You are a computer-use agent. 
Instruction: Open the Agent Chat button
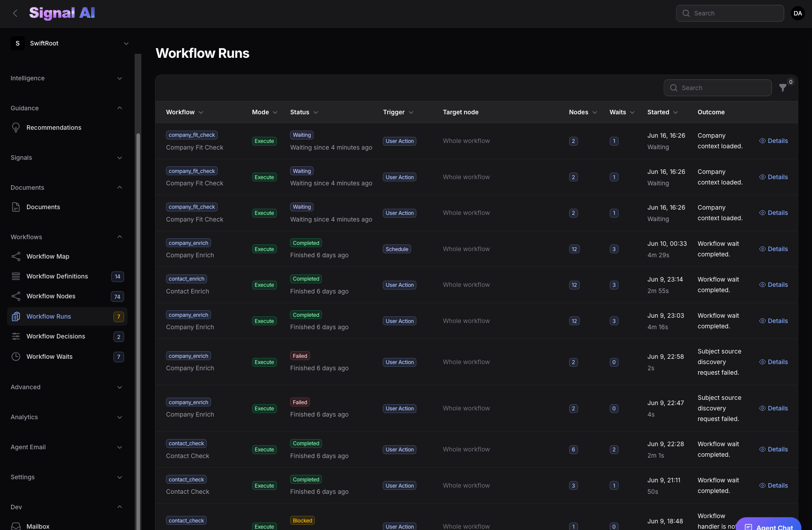[769, 524]
